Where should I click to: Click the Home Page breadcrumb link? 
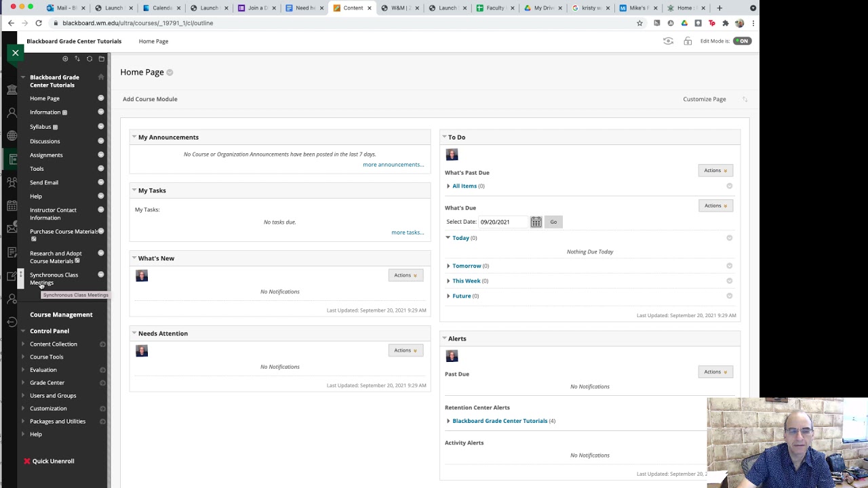(153, 41)
